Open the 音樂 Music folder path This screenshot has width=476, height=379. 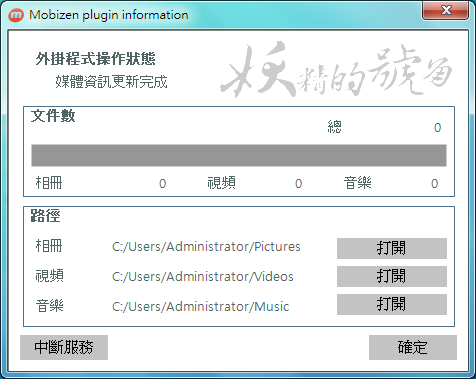point(392,304)
